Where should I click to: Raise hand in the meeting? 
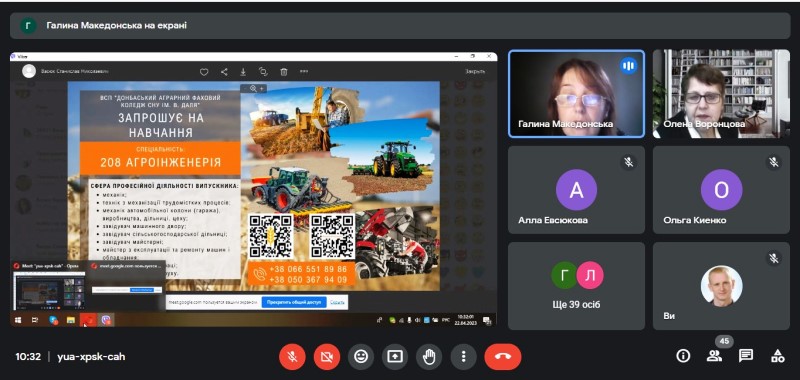pos(429,357)
